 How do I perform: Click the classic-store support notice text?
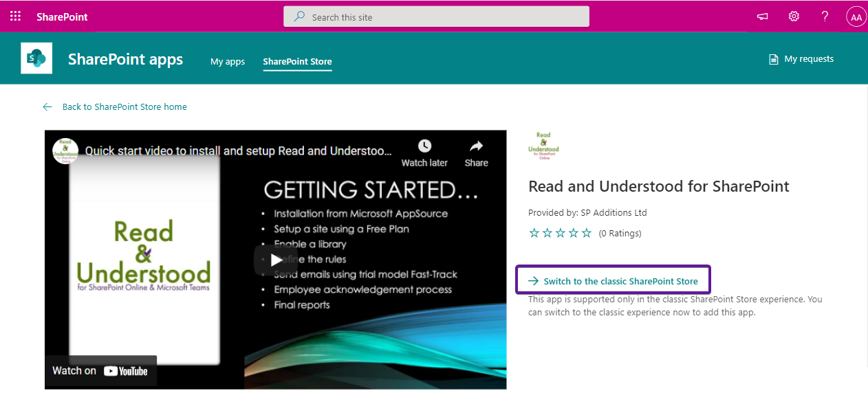[x=675, y=306]
